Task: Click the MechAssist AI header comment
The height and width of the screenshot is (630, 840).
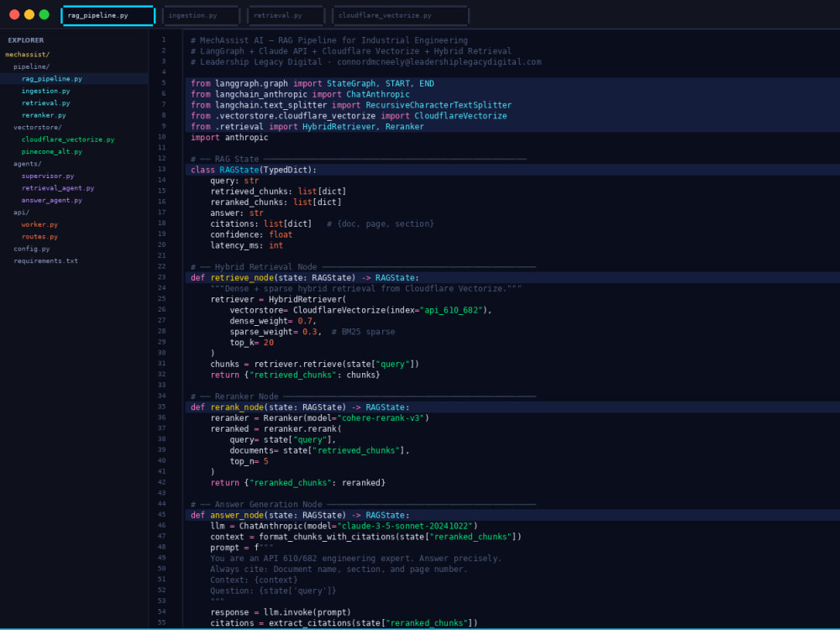Action: pyautogui.click(x=329, y=40)
